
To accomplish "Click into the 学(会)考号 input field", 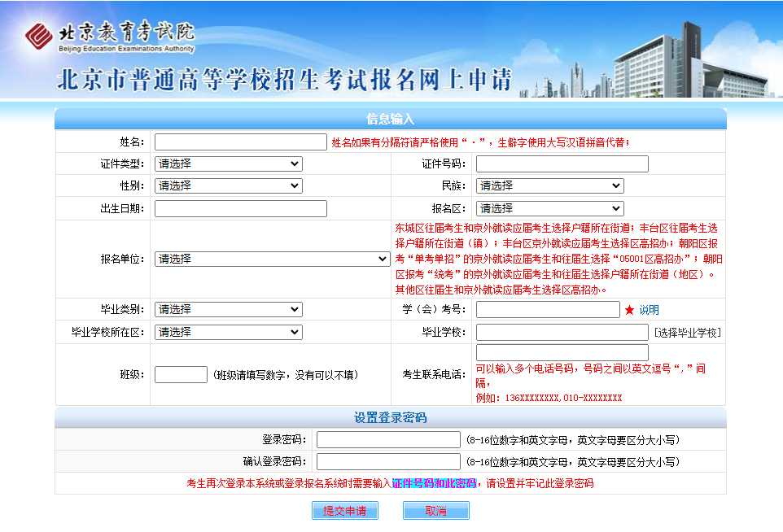I will click(x=547, y=309).
